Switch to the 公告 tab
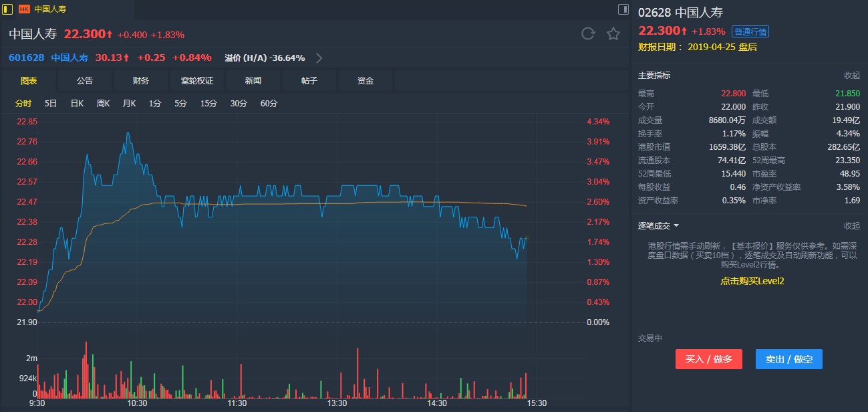 (x=85, y=81)
